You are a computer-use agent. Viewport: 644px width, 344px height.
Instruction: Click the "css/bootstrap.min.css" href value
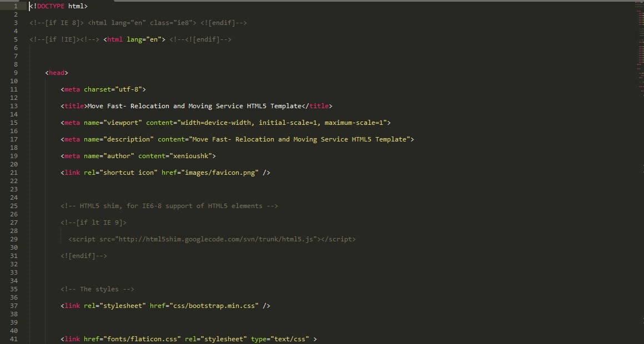pos(214,306)
